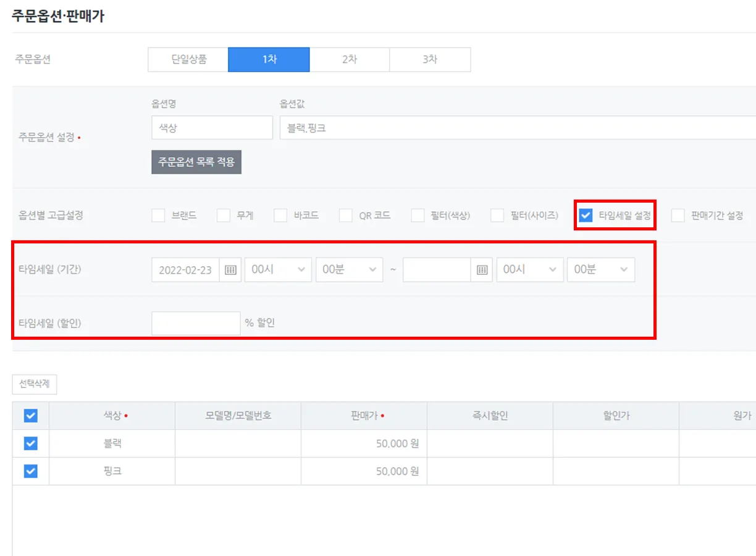Image resolution: width=756 pixels, height=556 pixels.
Task: Focus the 옵션값 field containing 블랙,핑크
Action: [x=518, y=128]
